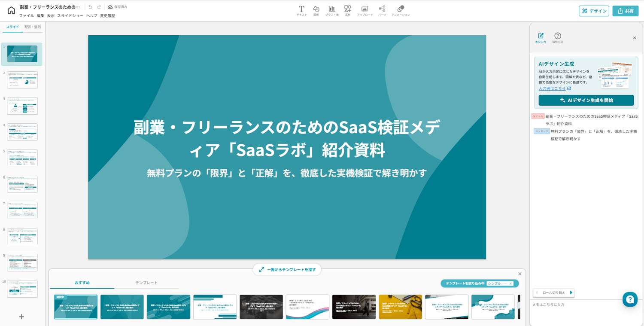
Task: Click the ロール切り替え label
Action: pyautogui.click(x=554, y=292)
